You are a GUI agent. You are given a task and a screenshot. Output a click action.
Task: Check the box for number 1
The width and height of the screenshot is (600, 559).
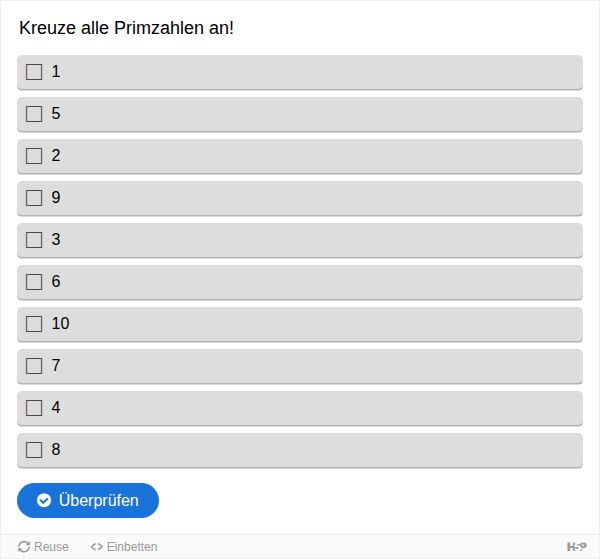pos(34,72)
